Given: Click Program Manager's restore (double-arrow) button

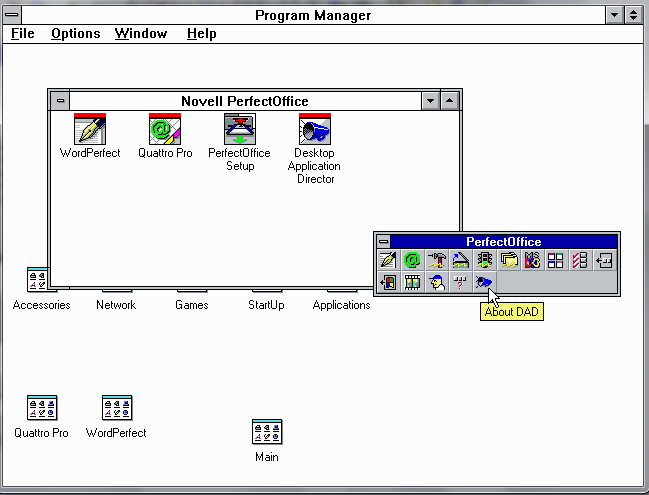Looking at the screenshot, I should (634, 15).
